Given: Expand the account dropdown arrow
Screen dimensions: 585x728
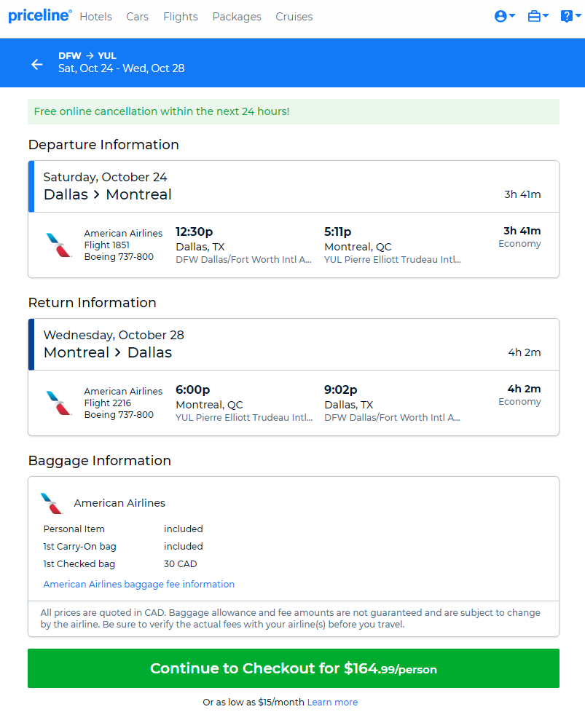Looking at the screenshot, I should click(x=512, y=16).
